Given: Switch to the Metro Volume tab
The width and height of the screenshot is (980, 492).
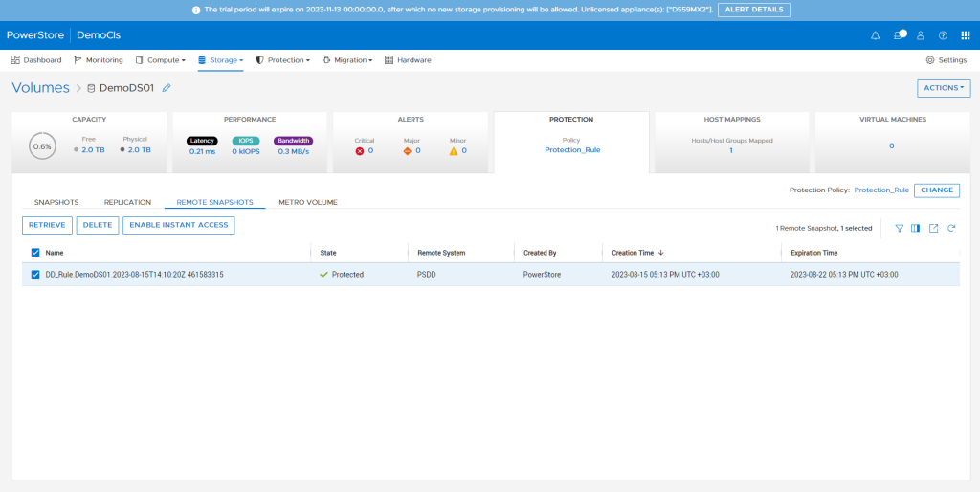Looking at the screenshot, I should [308, 202].
